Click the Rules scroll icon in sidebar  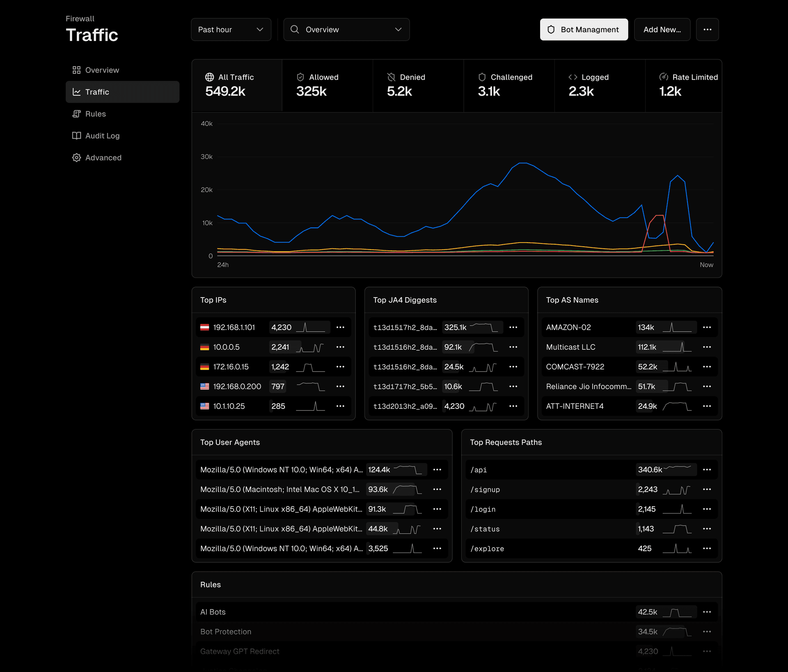[76, 114]
